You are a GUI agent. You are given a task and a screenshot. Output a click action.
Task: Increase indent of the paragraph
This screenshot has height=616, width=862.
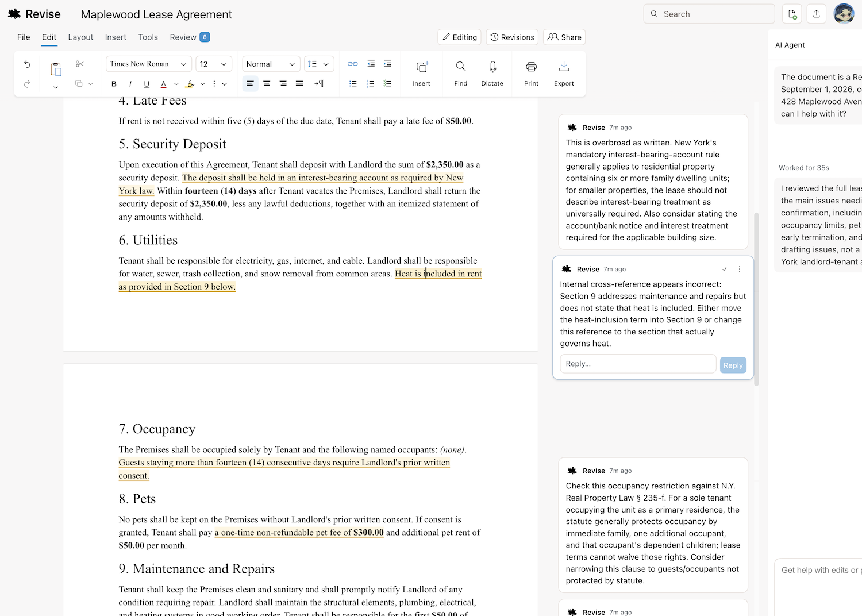coord(387,64)
